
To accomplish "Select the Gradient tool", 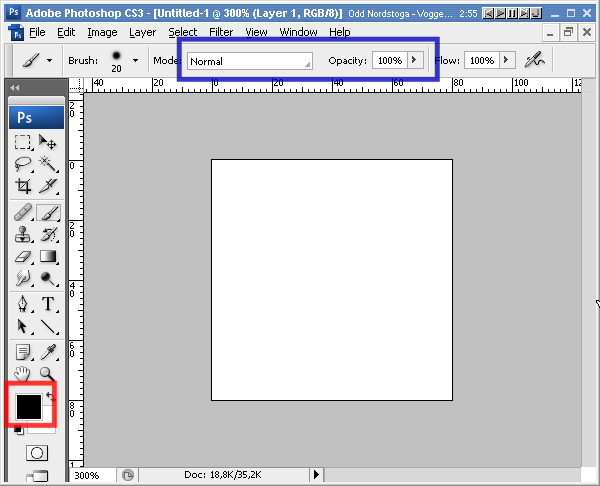I will [x=48, y=256].
